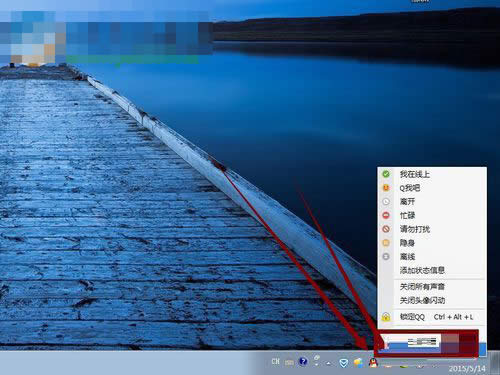Switch status to 隐身 (invisible)
The height and width of the screenshot is (375, 500).
pyautogui.click(x=431, y=243)
